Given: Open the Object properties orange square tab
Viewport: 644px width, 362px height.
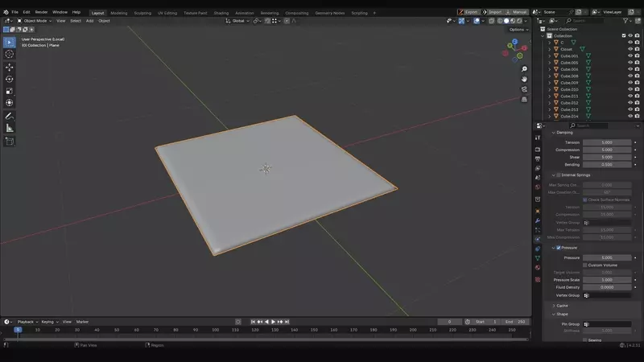Looking at the screenshot, I should 538,211.
